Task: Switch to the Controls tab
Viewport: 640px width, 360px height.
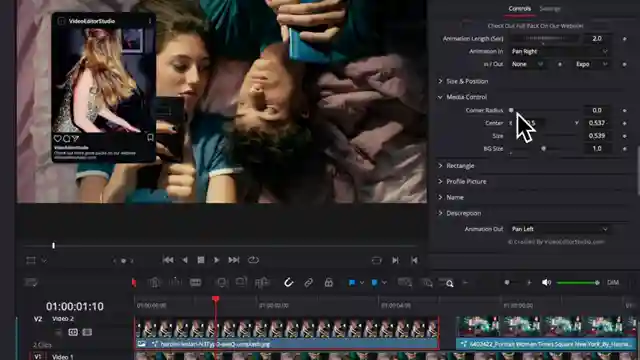Action: coord(520,9)
